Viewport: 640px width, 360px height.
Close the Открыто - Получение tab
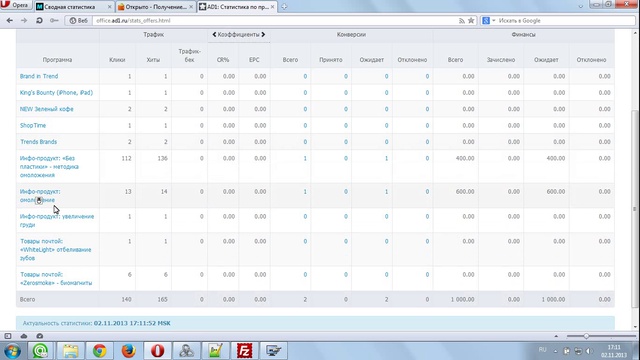[191, 7]
